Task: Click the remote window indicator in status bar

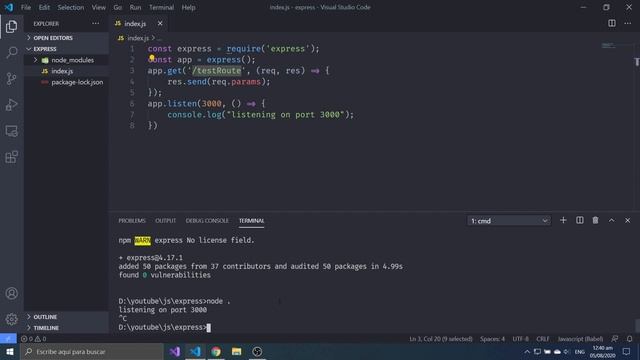Action: point(8,338)
